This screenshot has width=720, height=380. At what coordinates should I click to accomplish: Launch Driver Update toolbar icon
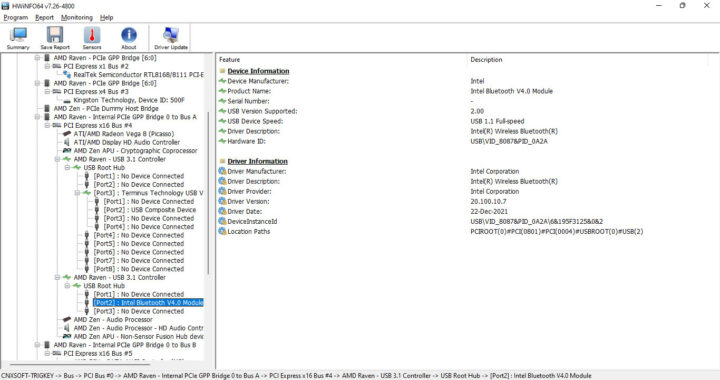coord(171,38)
